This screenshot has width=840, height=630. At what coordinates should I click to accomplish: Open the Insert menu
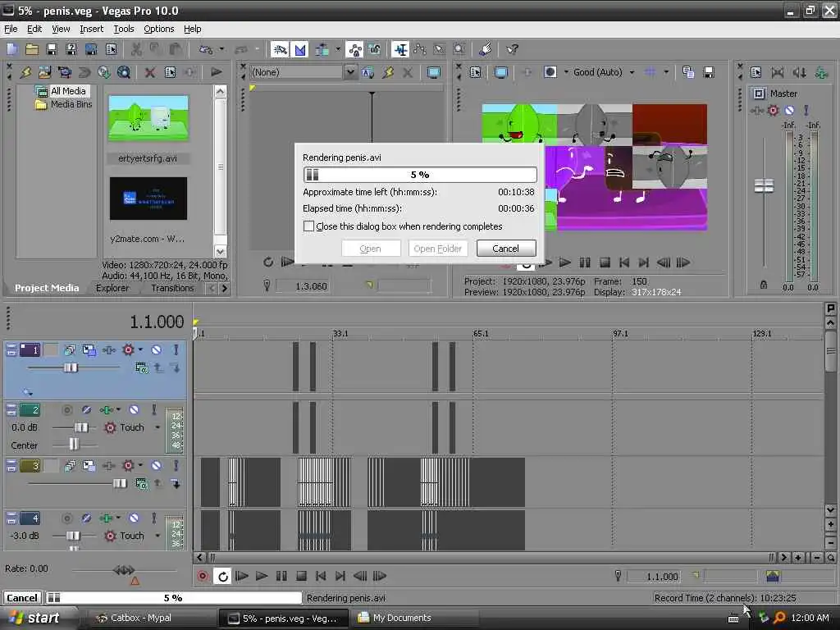[92, 29]
